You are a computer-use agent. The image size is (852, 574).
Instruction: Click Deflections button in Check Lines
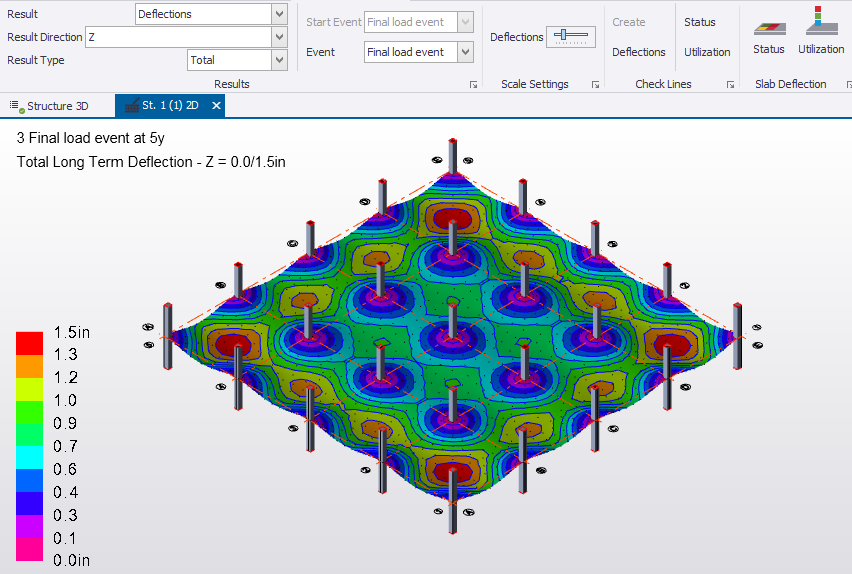[x=638, y=52]
